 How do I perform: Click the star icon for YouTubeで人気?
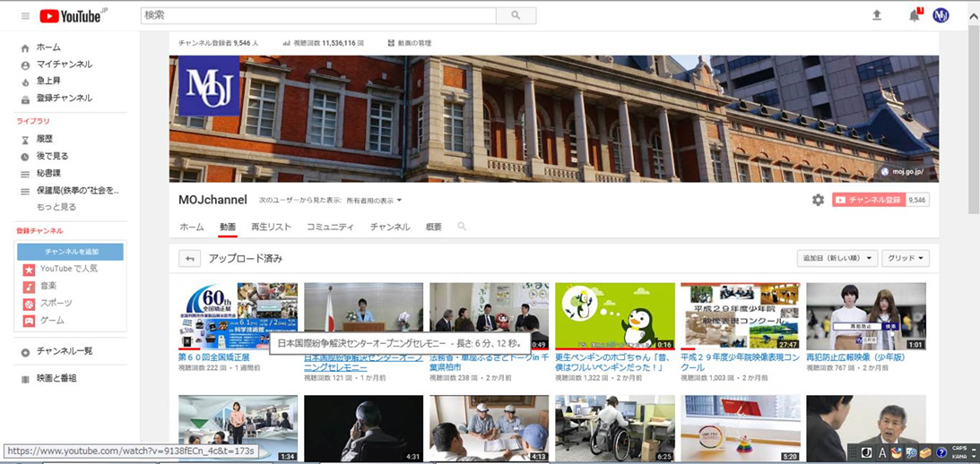coord(29,270)
